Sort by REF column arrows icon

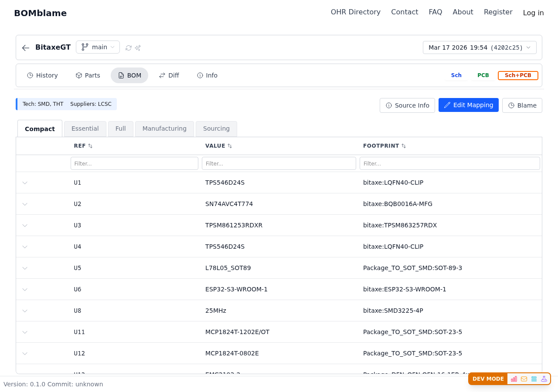click(90, 146)
